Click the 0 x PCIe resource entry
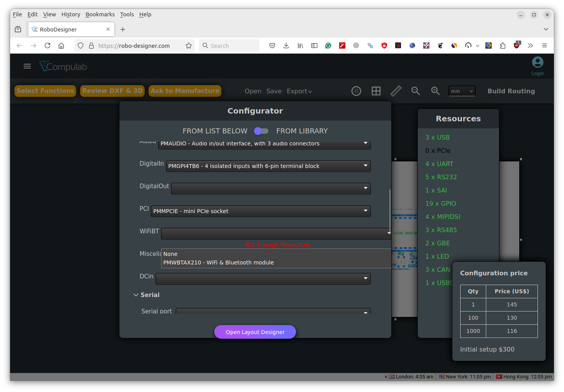 pos(438,150)
